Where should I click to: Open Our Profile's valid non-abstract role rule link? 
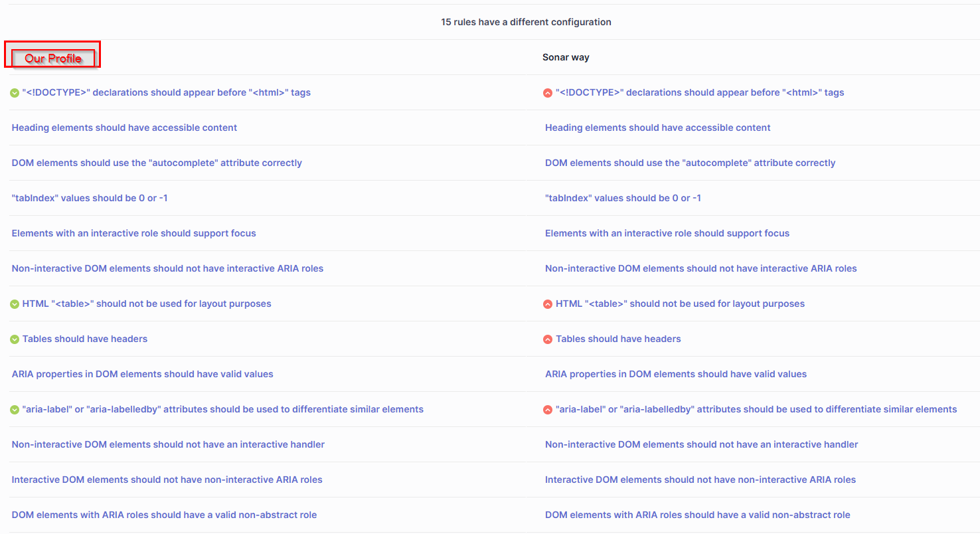[x=164, y=515]
